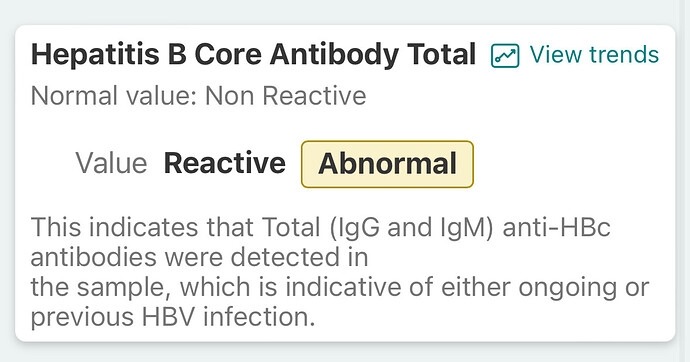Screen dimensions: 690x362
Task: Click the anti-HBc explanation paragraph
Action: click(340, 272)
